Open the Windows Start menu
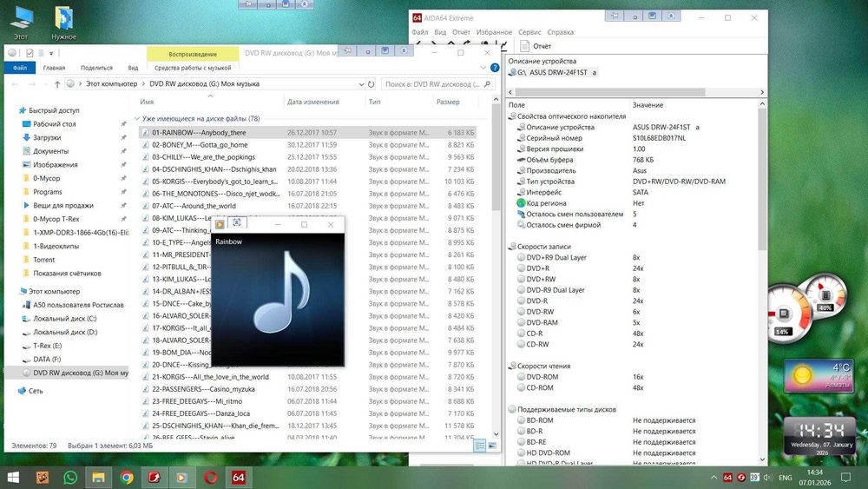Image resolution: width=868 pixels, height=489 pixels. 13,477
